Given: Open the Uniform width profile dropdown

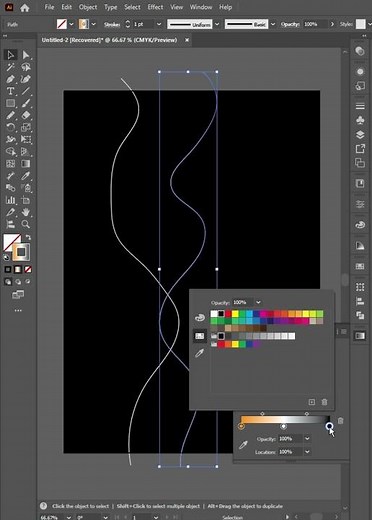Looking at the screenshot, I should (217, 24).
